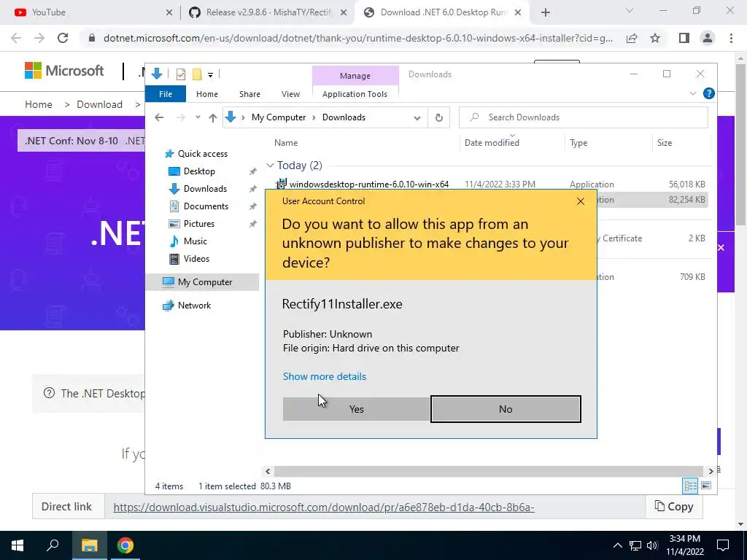Share this page icon in Chrome

point(632,38)
